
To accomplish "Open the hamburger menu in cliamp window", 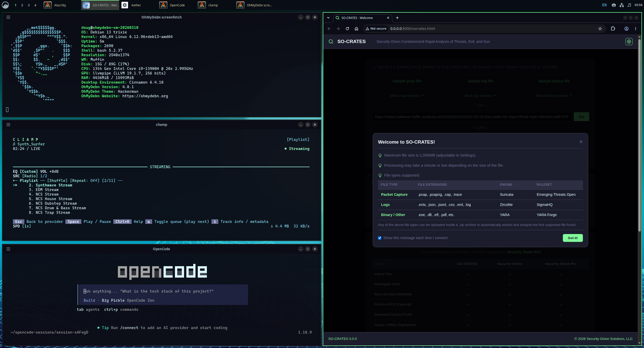I will tap(8, 125).
